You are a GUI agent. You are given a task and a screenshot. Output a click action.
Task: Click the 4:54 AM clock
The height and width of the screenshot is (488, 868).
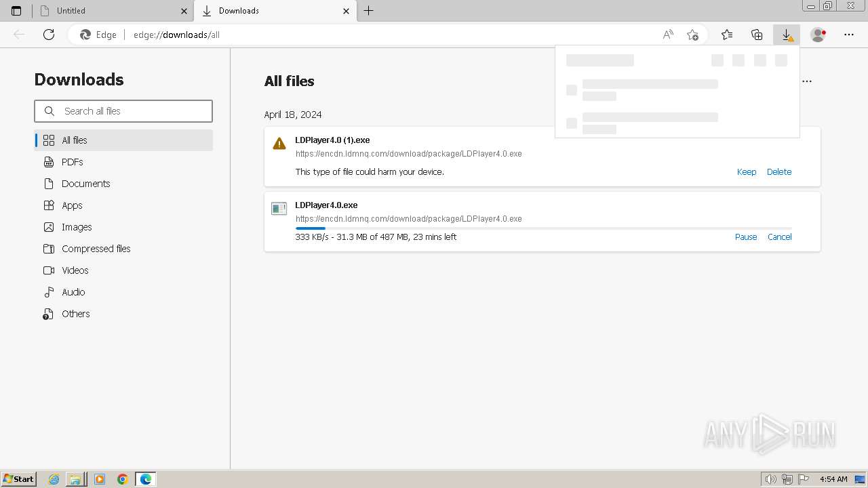[x=833, y=479]
